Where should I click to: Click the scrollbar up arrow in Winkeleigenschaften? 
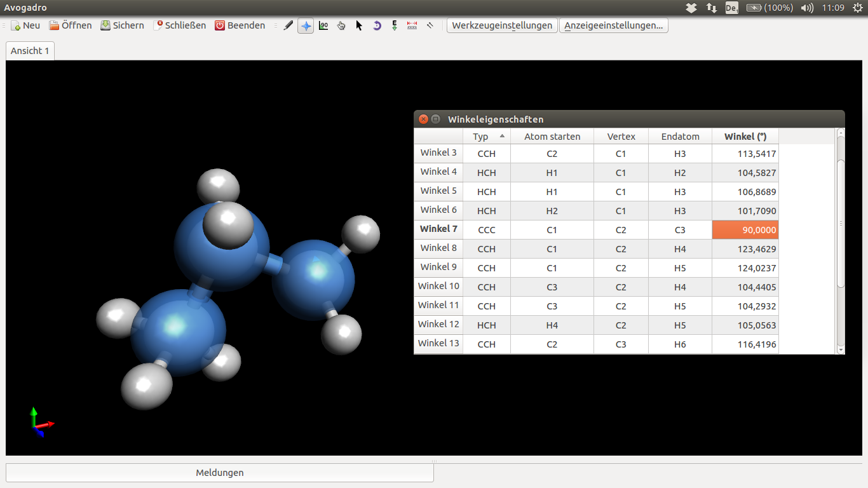click(x=841, y=133)
